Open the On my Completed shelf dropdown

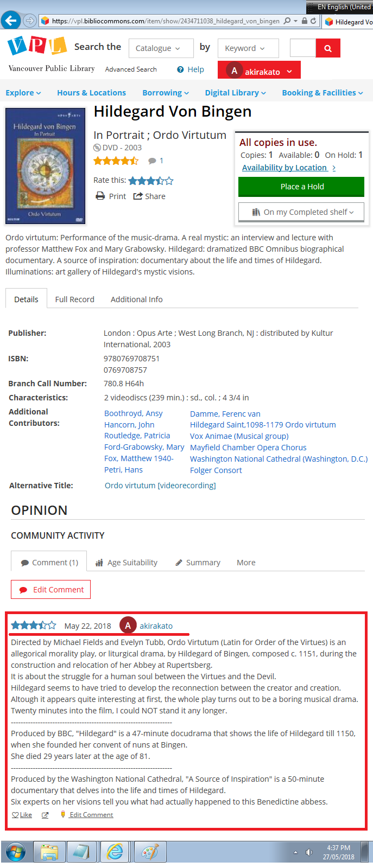(x=301, y=212)
